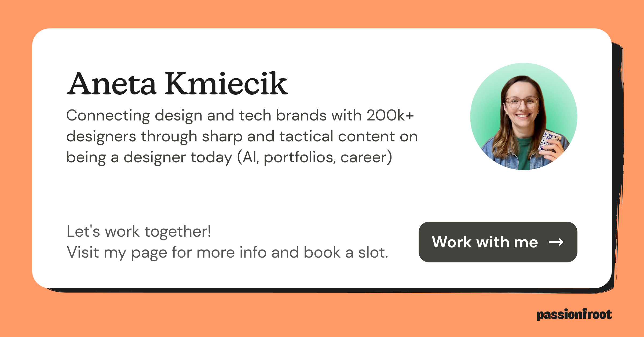Click the right arrow icon in the button
Image resolution: width=644 pixels, height=337 pixels.
556,242
